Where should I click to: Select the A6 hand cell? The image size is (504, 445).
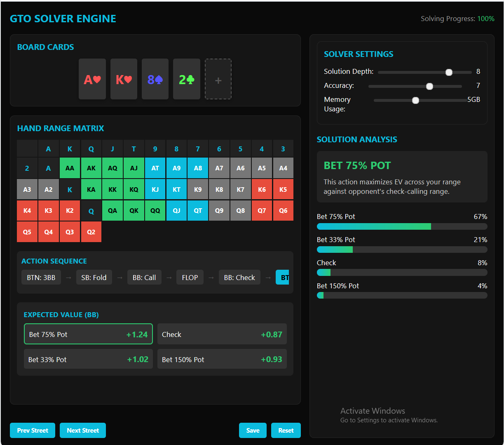pyautogui.click(x=240, y=168)
